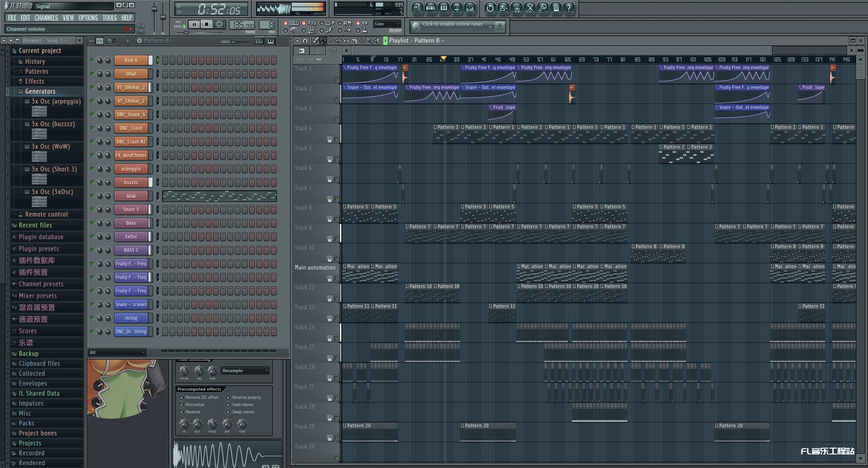Click the stop playback button
The height and width of the screenshot is (468, 868).
(207, 24)
